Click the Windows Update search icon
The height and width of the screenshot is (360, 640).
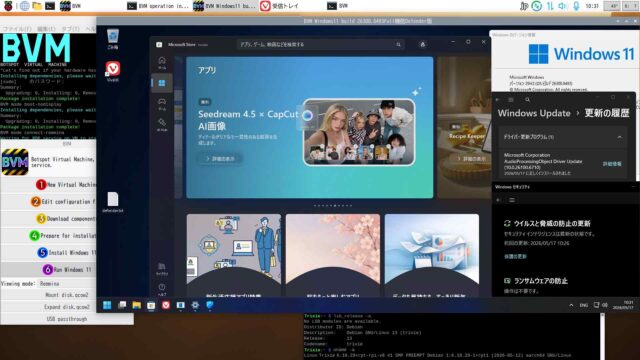click(x=527, y=100)
